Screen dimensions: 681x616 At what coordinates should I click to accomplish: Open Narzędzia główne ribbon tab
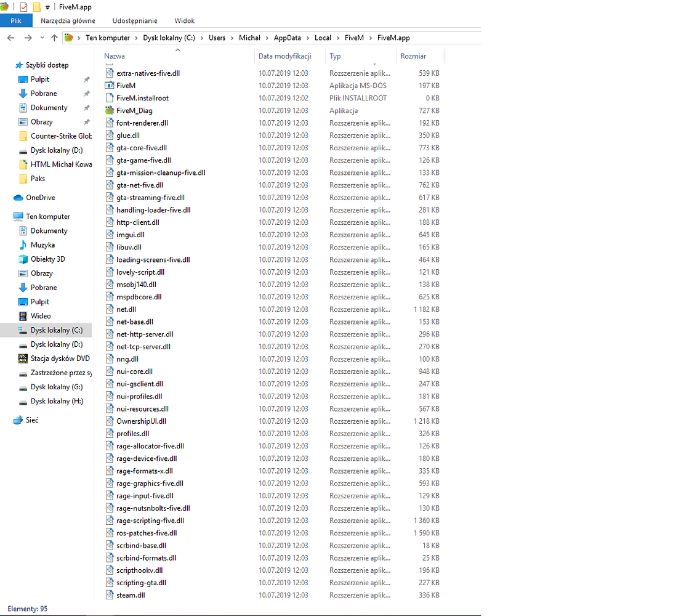point(68,21)
